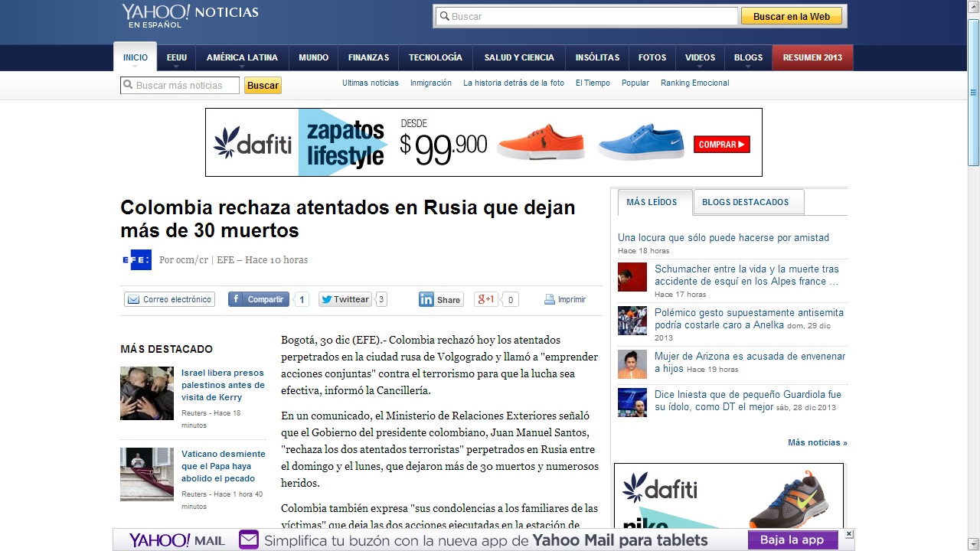This screenshot has width=980, height=551.
Task: Open Vaticano desmiente story thumbnail
Action: tap(147, 474)
